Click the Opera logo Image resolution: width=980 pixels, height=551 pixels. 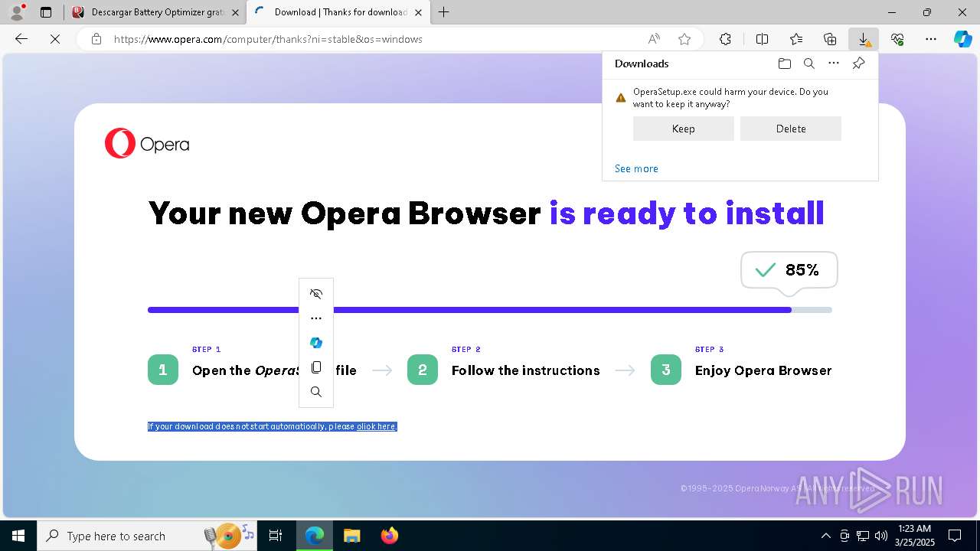(x=147, y=144)
